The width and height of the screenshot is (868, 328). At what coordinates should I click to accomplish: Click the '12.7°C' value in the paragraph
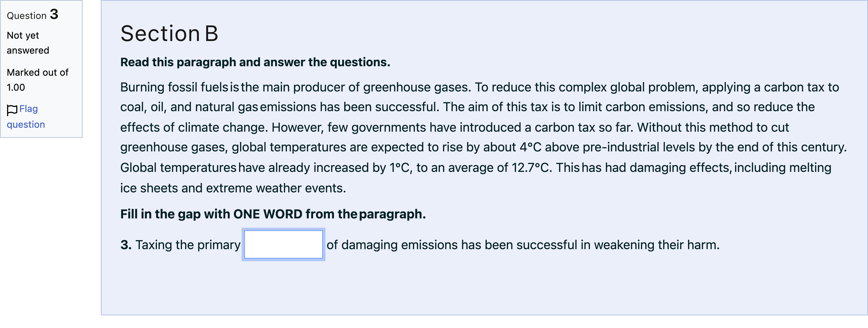coord(530,168)
